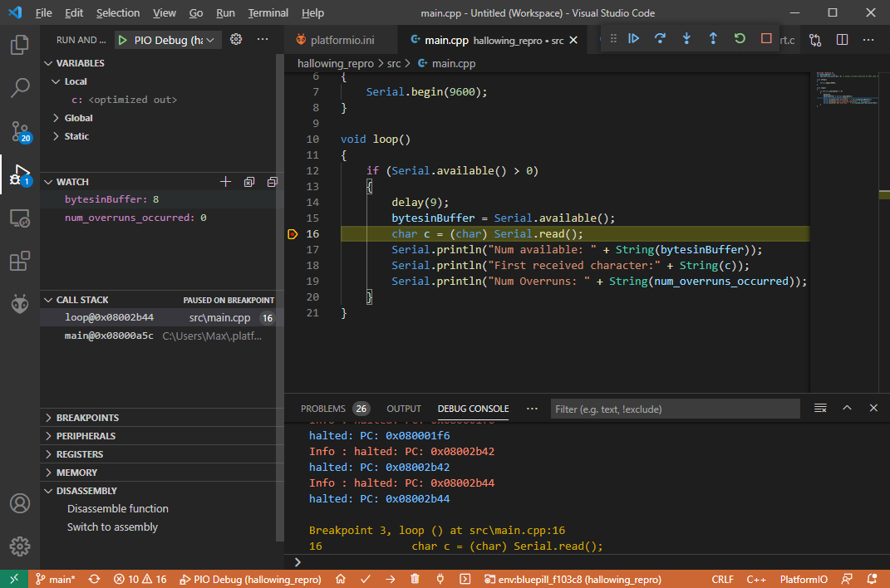
Task: Restart the debug session
Action: [x=740, y=38]
